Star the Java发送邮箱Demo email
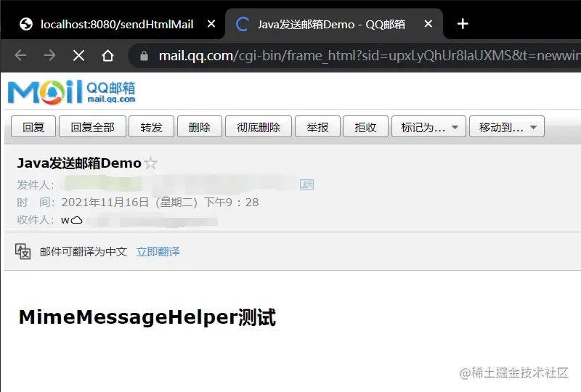This screenshot has width=581, height=392. (151, 163)
